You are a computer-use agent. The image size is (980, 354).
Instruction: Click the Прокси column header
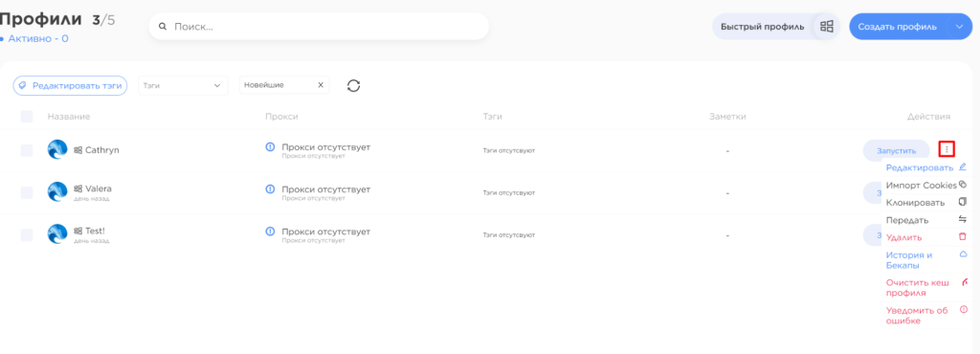[281, 117]
